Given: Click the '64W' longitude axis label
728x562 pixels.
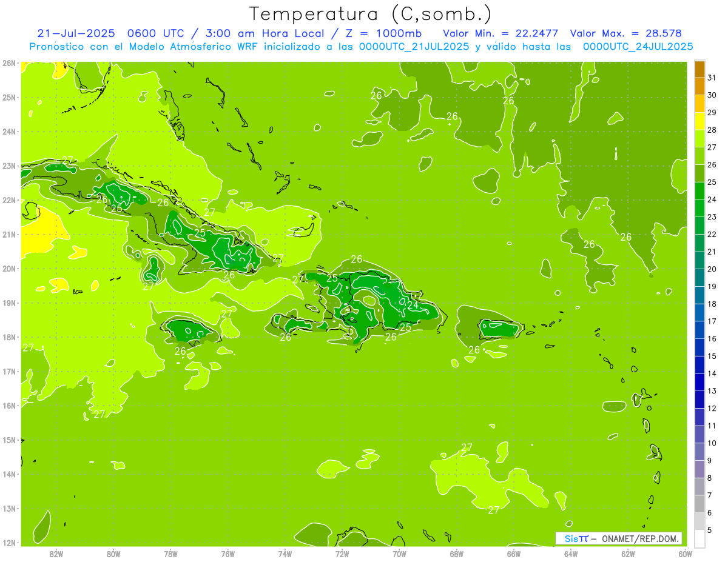Looking at the screenshot, I should pyautogui.click(x=571, y=554).
